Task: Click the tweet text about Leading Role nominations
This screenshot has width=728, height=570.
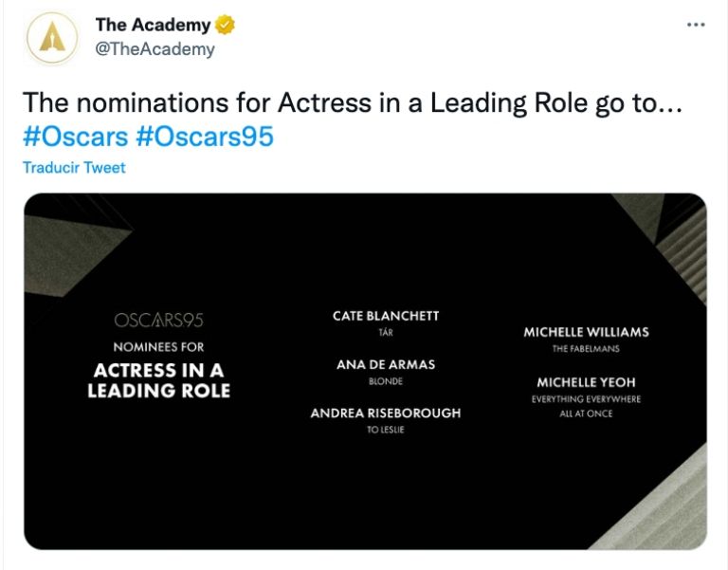Action: (352, 103)
